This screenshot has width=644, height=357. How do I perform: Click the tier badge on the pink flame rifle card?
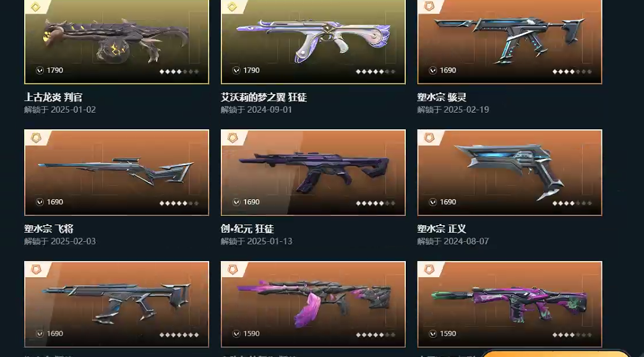click(x=233, y=270)
